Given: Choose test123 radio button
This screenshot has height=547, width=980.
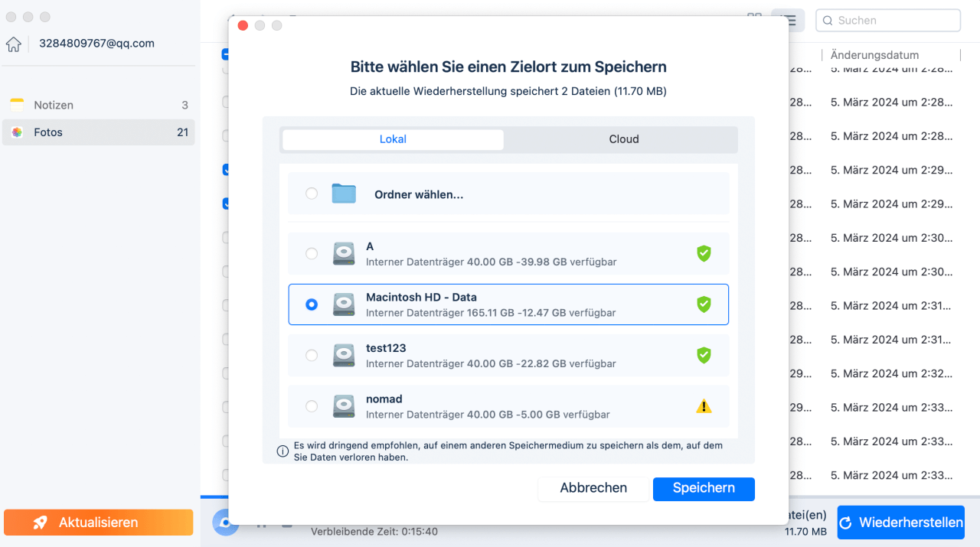Looking at the screenshot, I should (x=312, y=355).
